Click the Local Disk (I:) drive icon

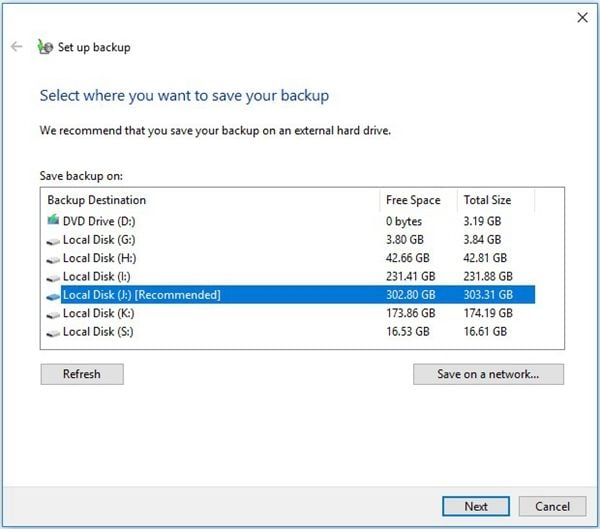pos(54,276)
